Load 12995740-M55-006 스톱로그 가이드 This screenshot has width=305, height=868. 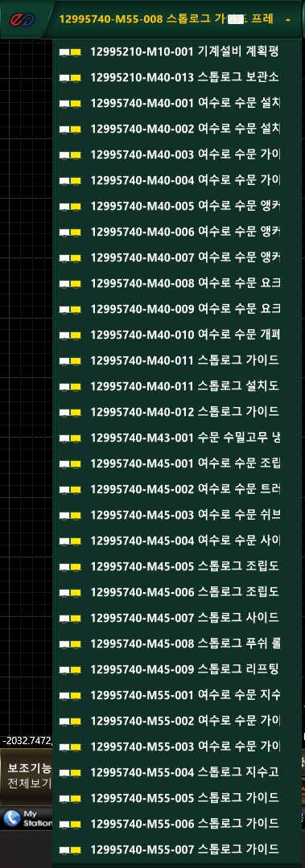[x=176, y=825]
